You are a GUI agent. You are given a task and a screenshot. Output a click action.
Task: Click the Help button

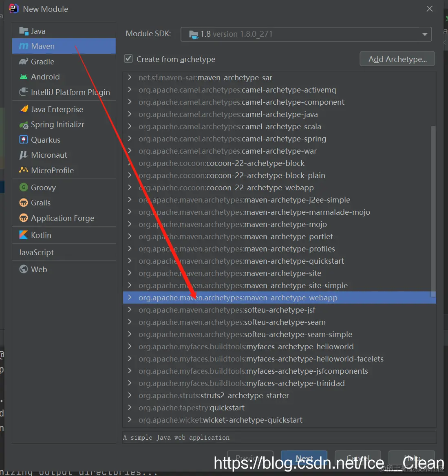412,458
